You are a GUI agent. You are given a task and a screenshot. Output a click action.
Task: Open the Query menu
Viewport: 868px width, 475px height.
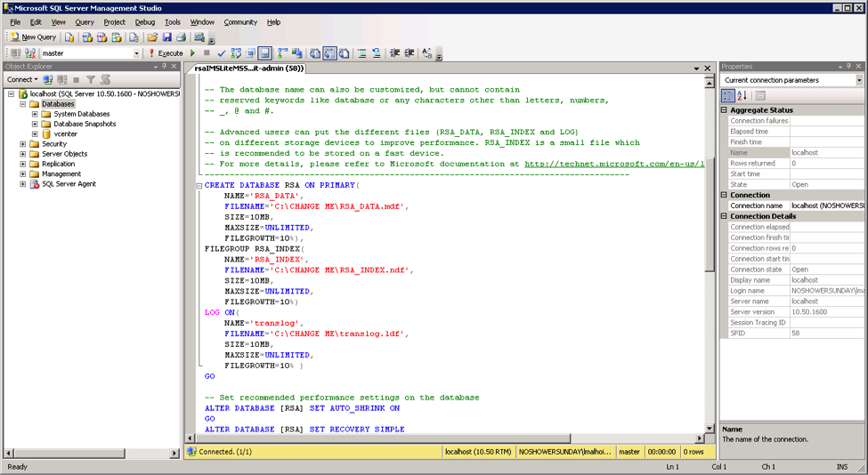(x=85, y=22)
